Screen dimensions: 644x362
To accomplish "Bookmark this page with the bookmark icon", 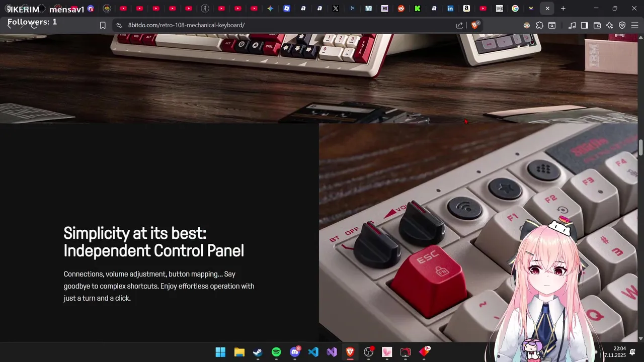I will pos(103,25).
